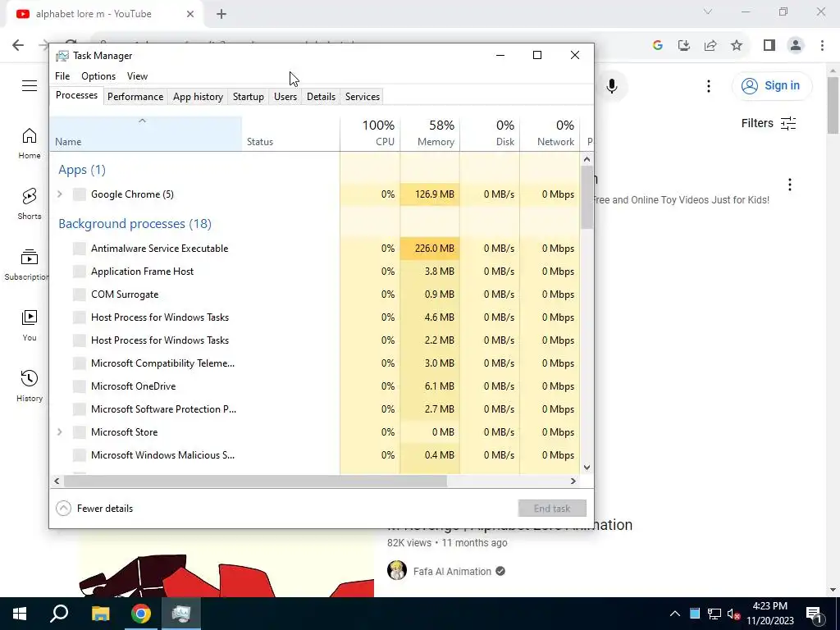The height and width of the screenshot is (630, 840).
Task: Click the YouTube Sign in button
Action: coord(771,85)
